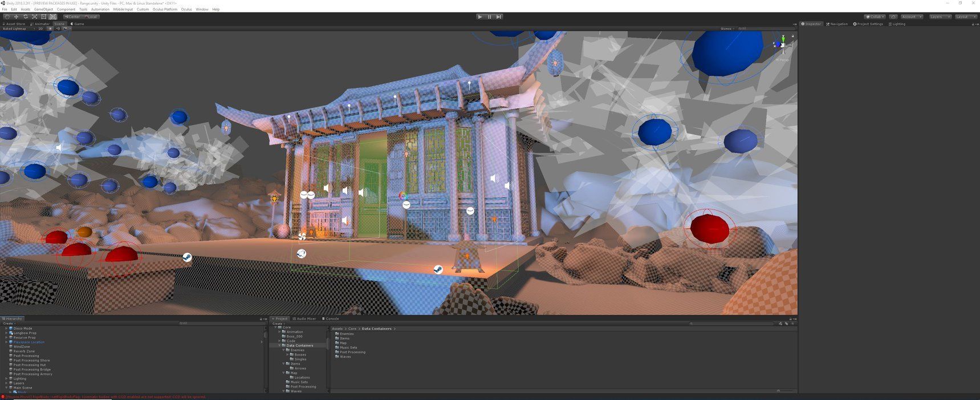Start Play mode with the Play button
This screenshot has width=980, height=400.
[480, 17]
